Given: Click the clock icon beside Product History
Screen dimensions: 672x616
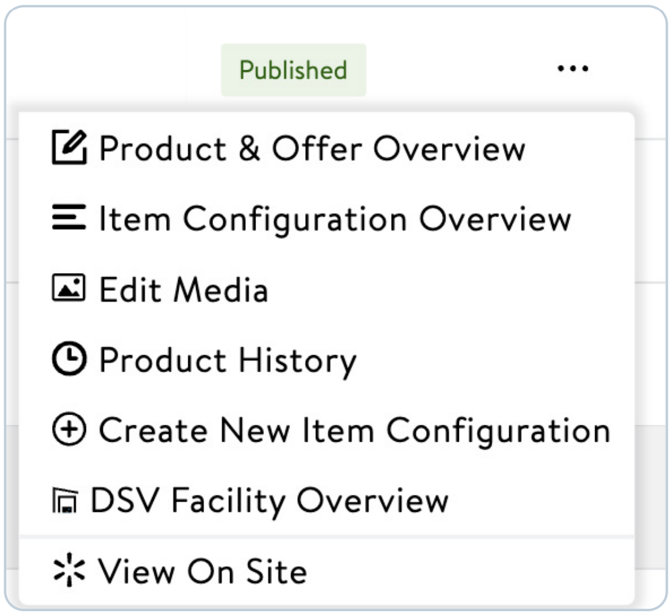Looking at the screenshot, I should pyautogui.click(x=69, y=359).
